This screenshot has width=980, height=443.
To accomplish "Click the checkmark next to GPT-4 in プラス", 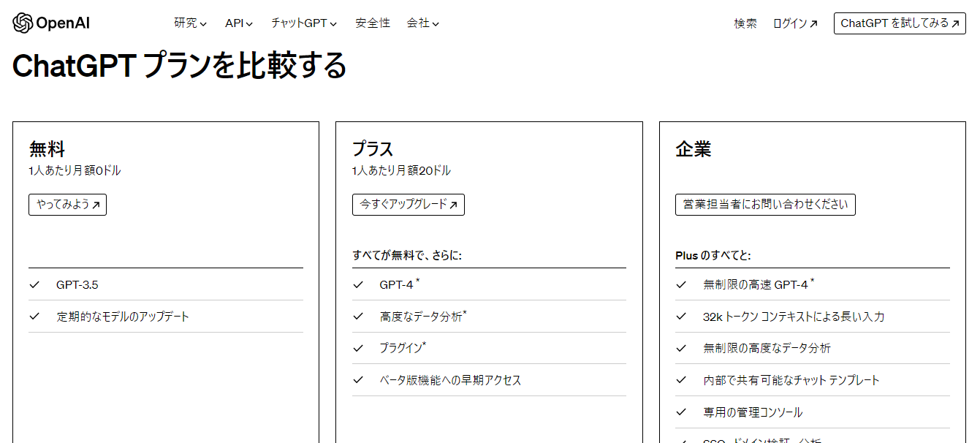I will click(x=357, y=284).
